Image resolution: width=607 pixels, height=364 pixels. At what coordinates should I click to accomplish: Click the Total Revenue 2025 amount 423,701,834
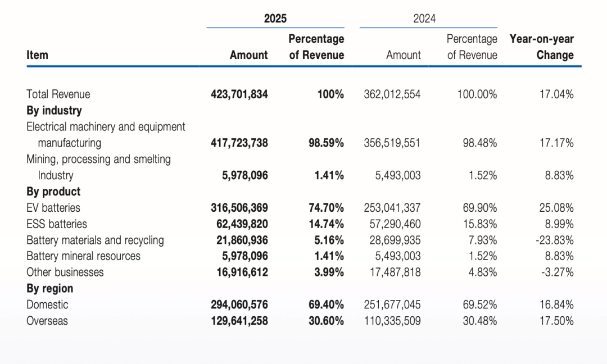tap(239, 94)
